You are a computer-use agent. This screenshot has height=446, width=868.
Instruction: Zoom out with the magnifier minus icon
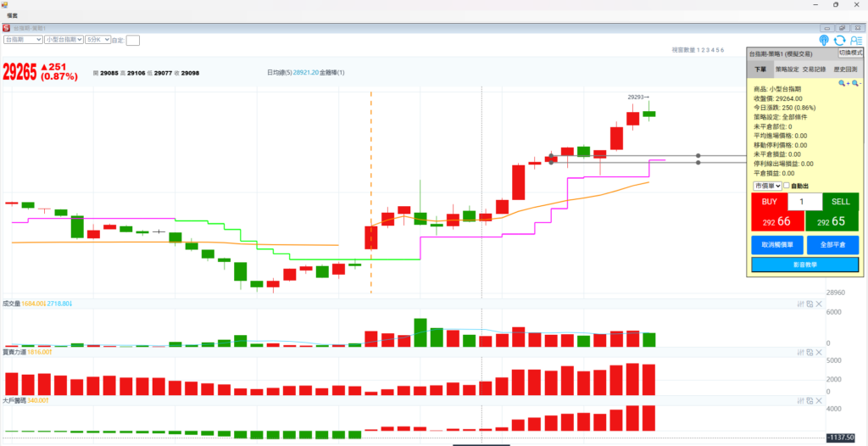point(856,83)
